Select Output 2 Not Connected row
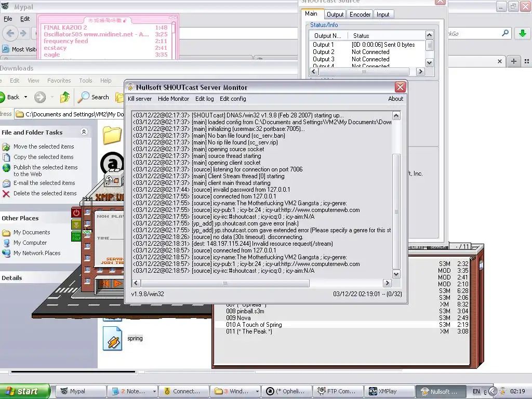The width and height of the screenshot is (532, 399). (367, 52)
